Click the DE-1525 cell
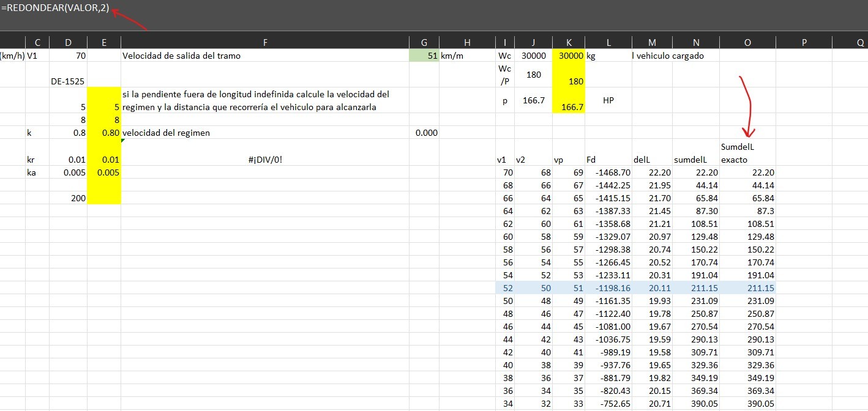868x411 pixels. (x=68, y=75)
